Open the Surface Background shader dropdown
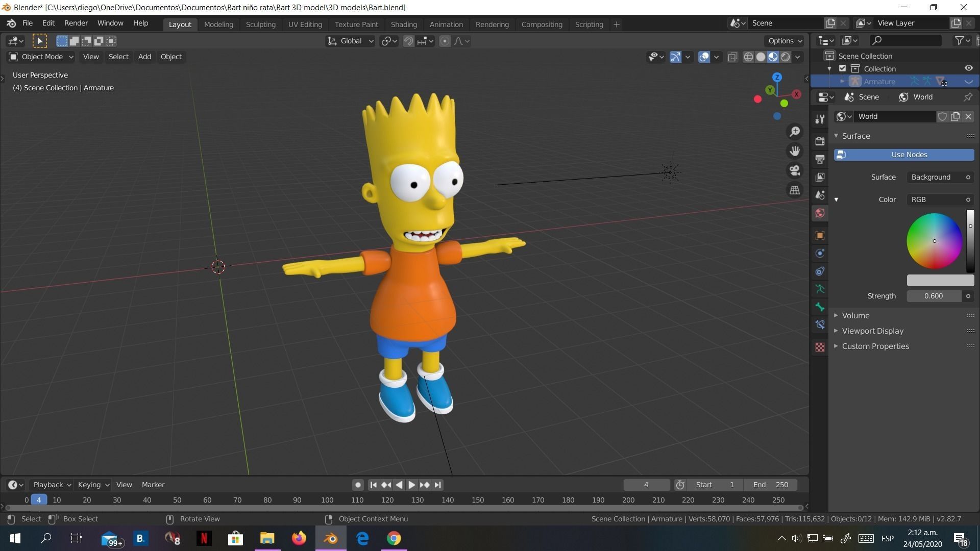The height and width of the screenshot is (551, 980). pyautogui.click(x=940, y=177)
